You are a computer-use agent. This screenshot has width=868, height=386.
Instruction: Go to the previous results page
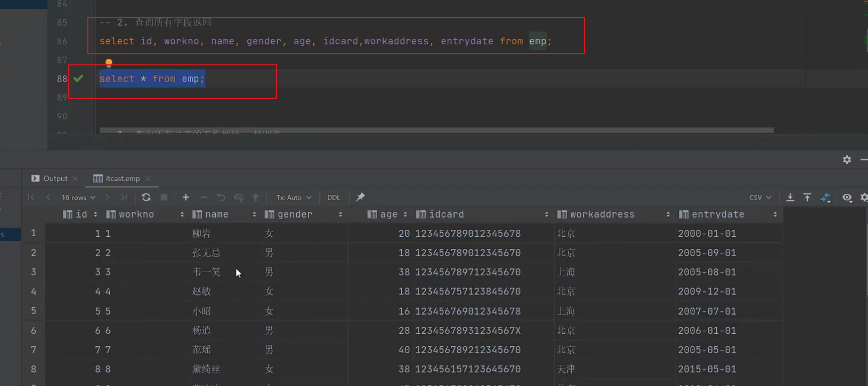[x=48, y=198]
